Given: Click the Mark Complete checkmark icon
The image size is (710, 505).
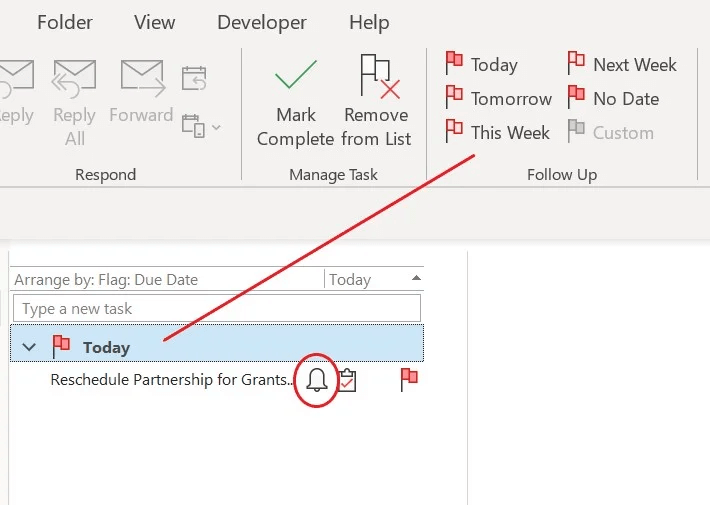Looking at the screenshot, I should [x=295, y=76].
